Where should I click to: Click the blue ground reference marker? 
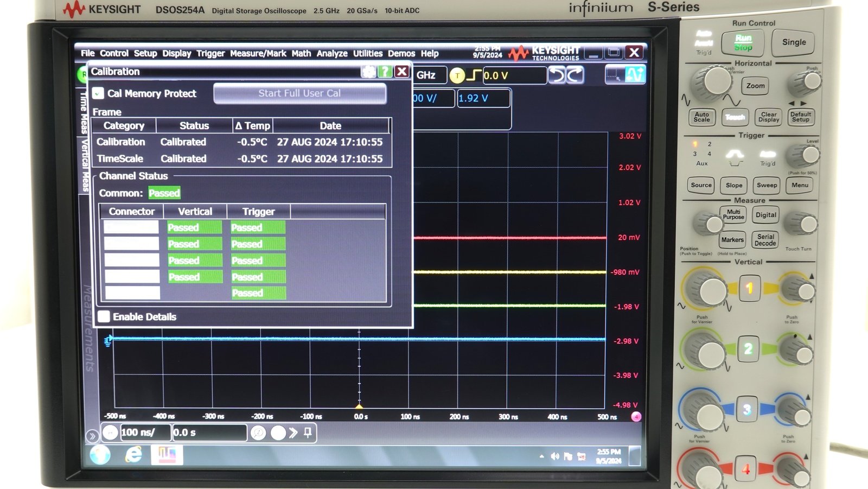coord(108,341)
